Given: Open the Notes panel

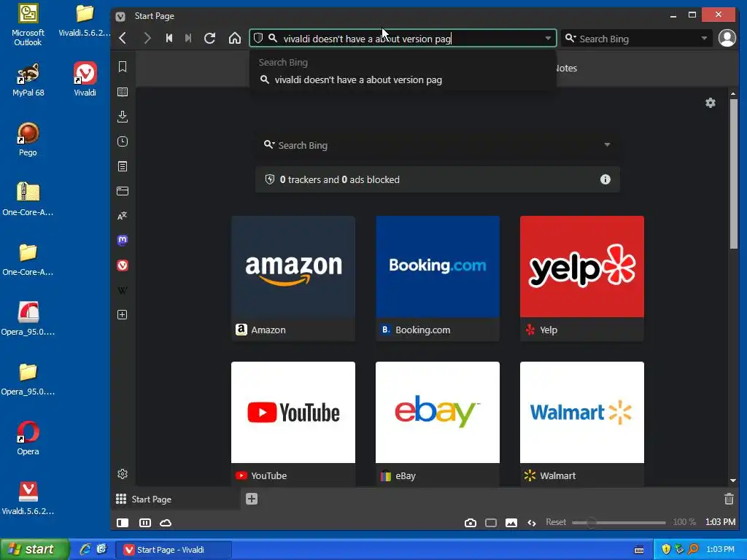Looking at the screenshot, I should (x=123, y=166).
